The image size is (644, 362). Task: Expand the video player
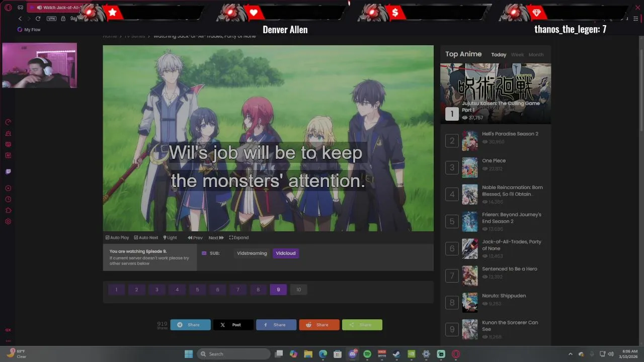pos(239,238)
